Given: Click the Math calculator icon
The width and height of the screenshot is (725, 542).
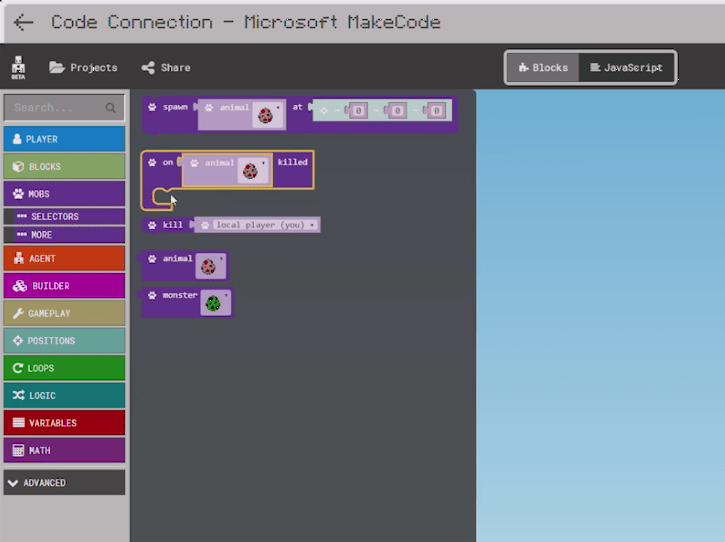Looking at the screenshot, I should pos(18,451).
